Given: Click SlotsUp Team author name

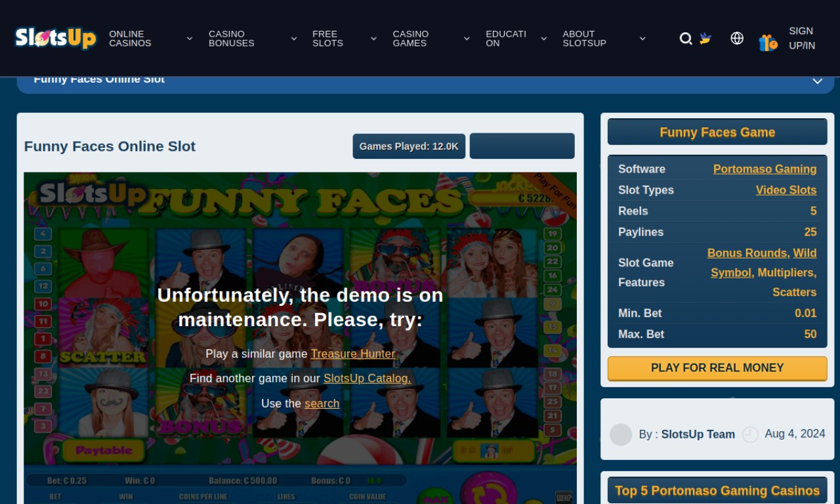Looking at the screenshot, I should coord(698,434).
